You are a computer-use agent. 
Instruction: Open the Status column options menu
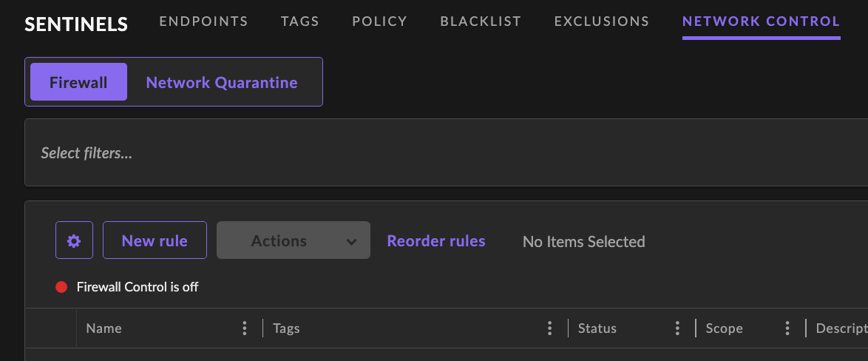click(x=678, y=328)
